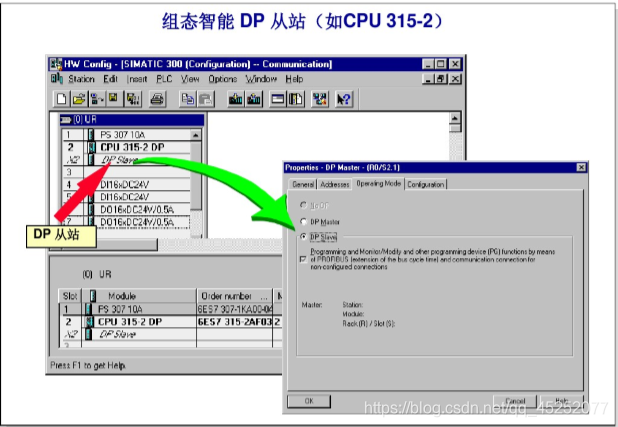Select order number 6ES7 307-1KA00 cell
This screenshot has width=618, height=427.
(235, 309)
